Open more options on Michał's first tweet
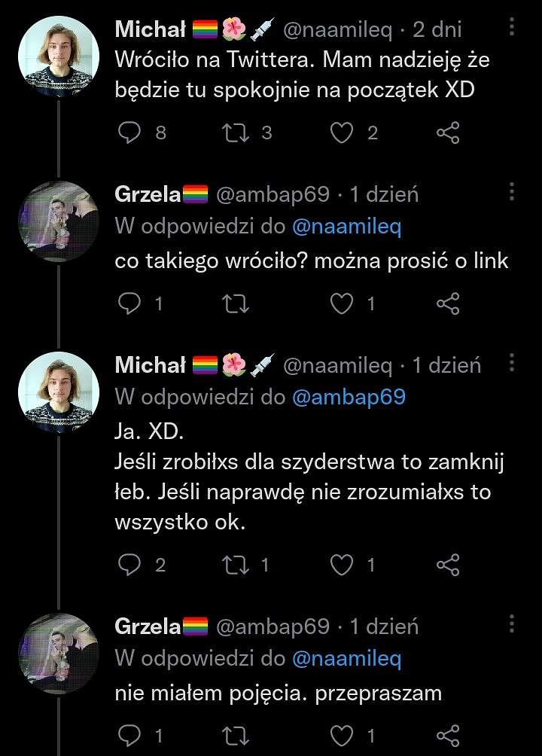This screenshot has width=542, height=756. coord(512,27)
